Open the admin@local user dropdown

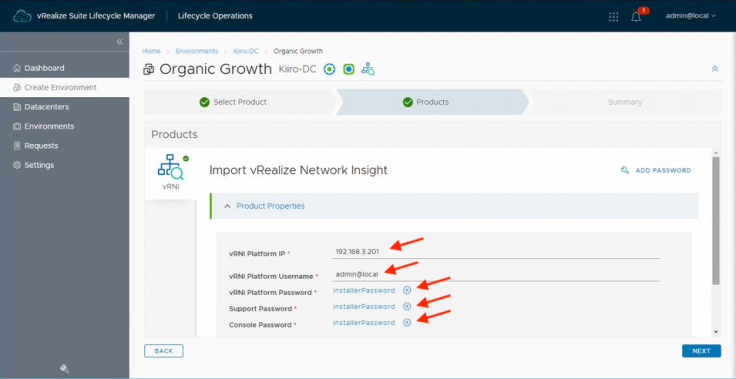point(690,15)
